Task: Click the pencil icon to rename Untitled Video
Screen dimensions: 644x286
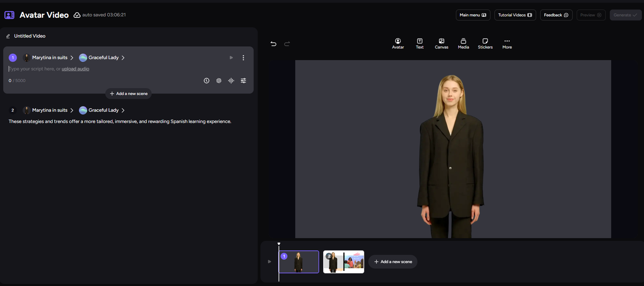Action: pyautogui.click(x=8, y=36)
